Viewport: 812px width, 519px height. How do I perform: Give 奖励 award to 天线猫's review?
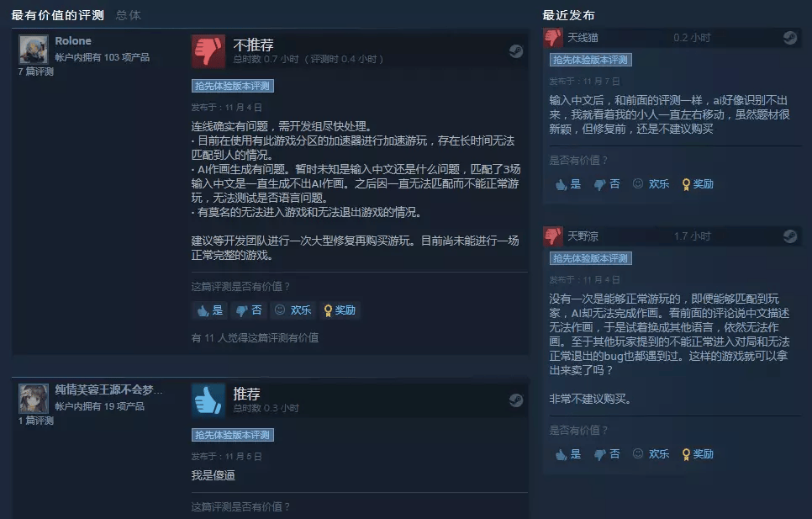point(698,184)
